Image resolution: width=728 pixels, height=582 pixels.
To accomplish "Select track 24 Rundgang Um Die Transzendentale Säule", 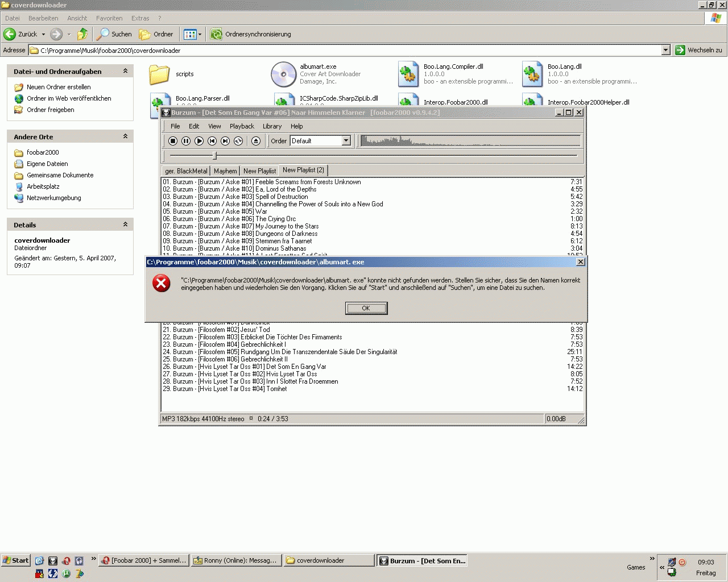I will click(373, 352).
